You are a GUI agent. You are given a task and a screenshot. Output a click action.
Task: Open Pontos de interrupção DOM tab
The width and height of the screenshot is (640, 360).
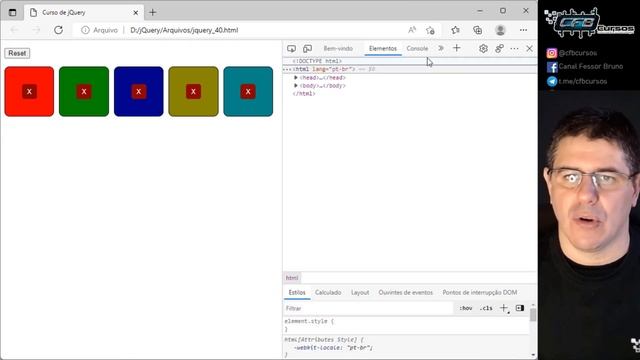tap(480, 293)
